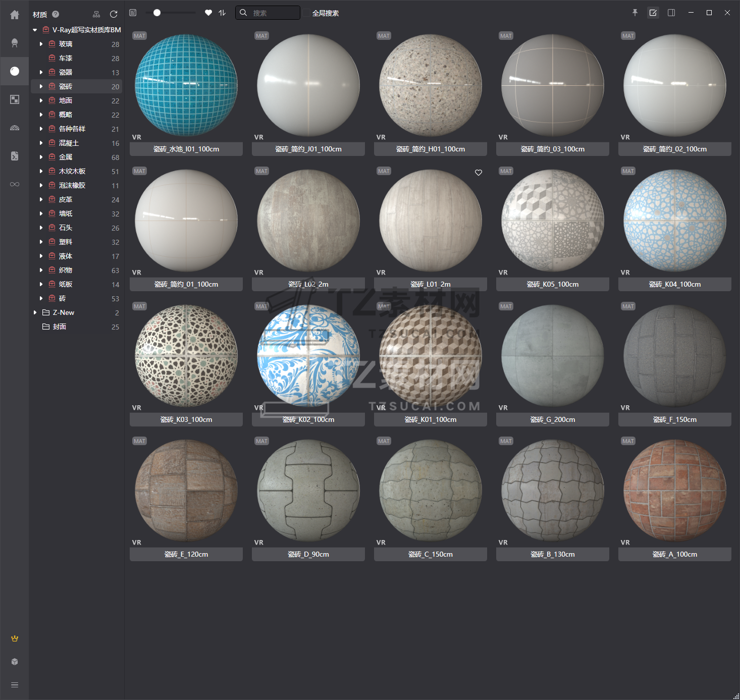Click the grid view icon left of size slider
The height and width of the screenshot is (700, 740).
point(133,13)
